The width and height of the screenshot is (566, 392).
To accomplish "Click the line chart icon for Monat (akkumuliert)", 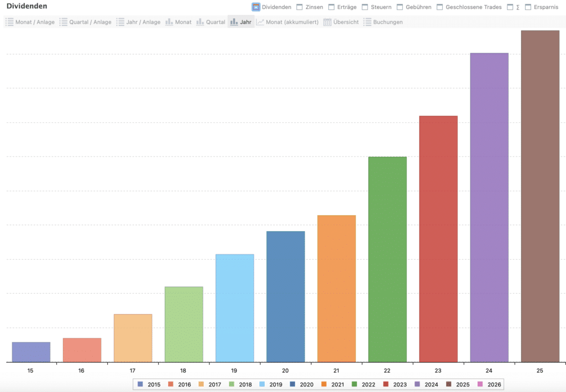I will click(260, 22).
